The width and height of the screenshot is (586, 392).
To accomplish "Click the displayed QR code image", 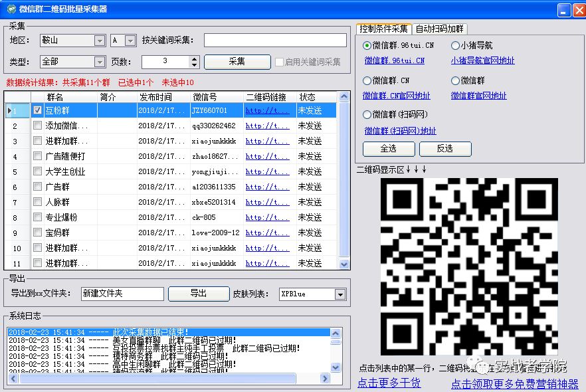I will pos(469,266).
